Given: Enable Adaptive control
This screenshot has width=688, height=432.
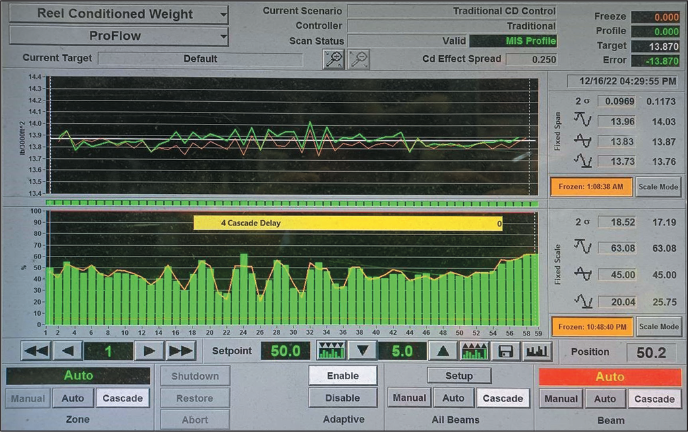Looking at the screenshot, I should pos(343,375).
